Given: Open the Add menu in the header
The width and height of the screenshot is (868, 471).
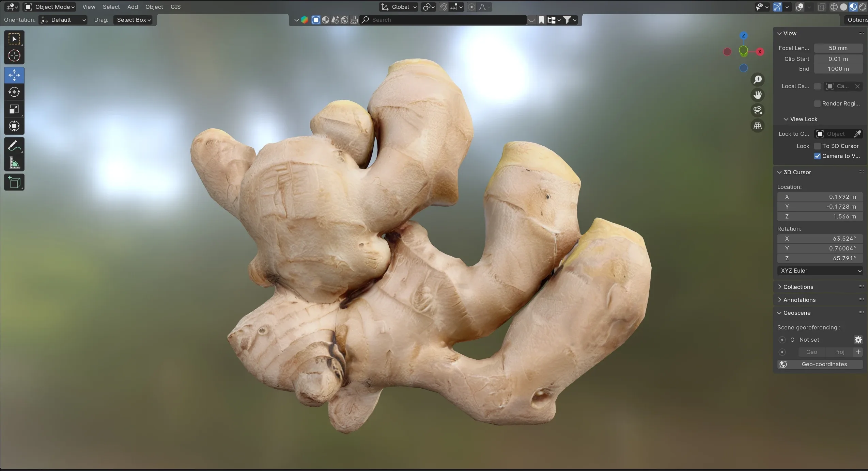Looking at the screenshot, I should pos(132,7).
